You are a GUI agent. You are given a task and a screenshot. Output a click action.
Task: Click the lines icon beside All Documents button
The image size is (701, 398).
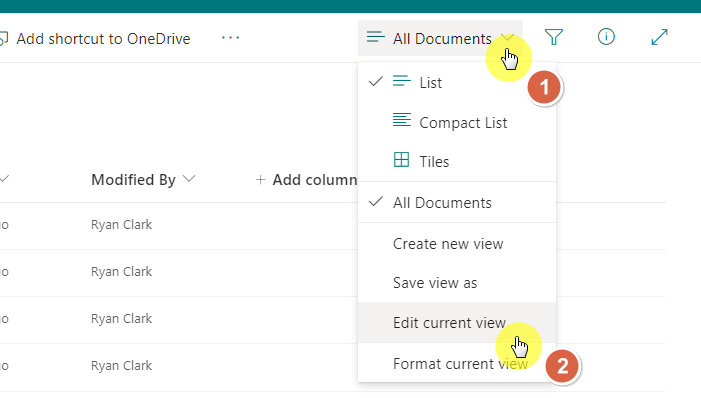[375, 37]
